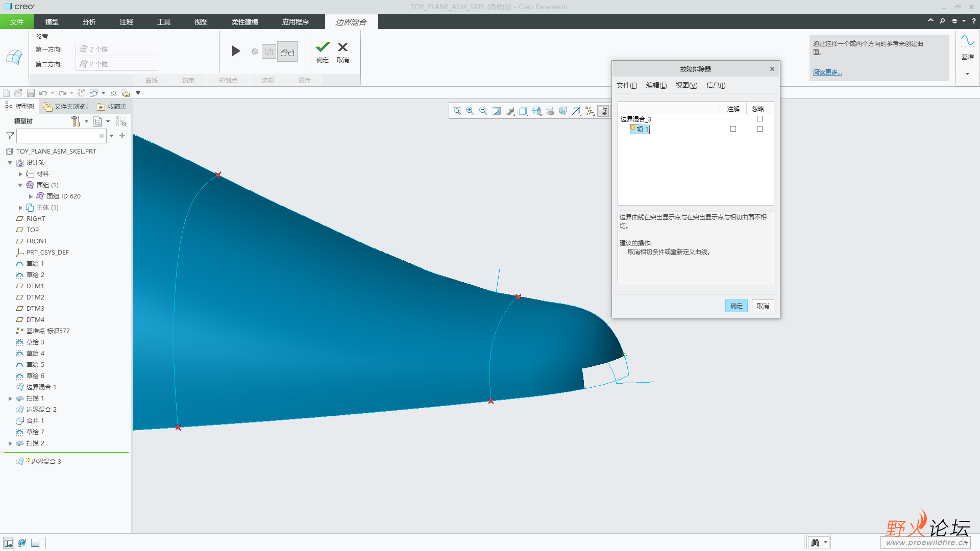This screenshot has width=980, height=551.
Task: Click the Zoom Out magnifier icon
Action: point(483,111)
